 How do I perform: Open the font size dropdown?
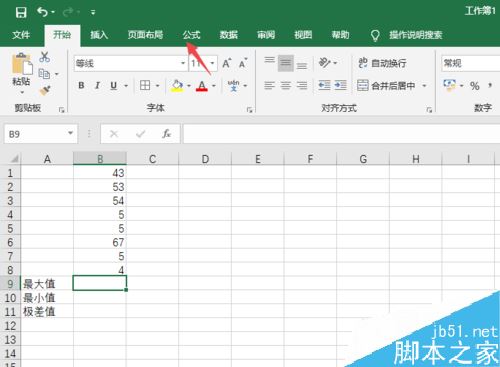coord(212,63)
